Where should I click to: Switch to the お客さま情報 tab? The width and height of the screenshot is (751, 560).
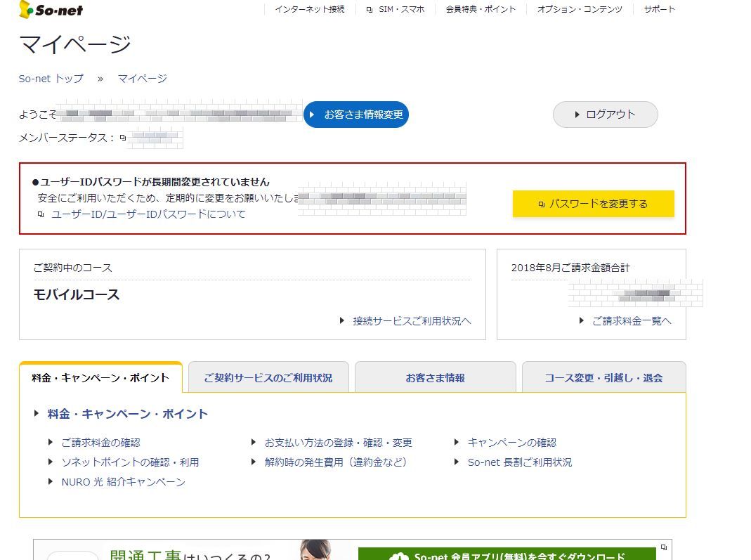tap(436, 377)
